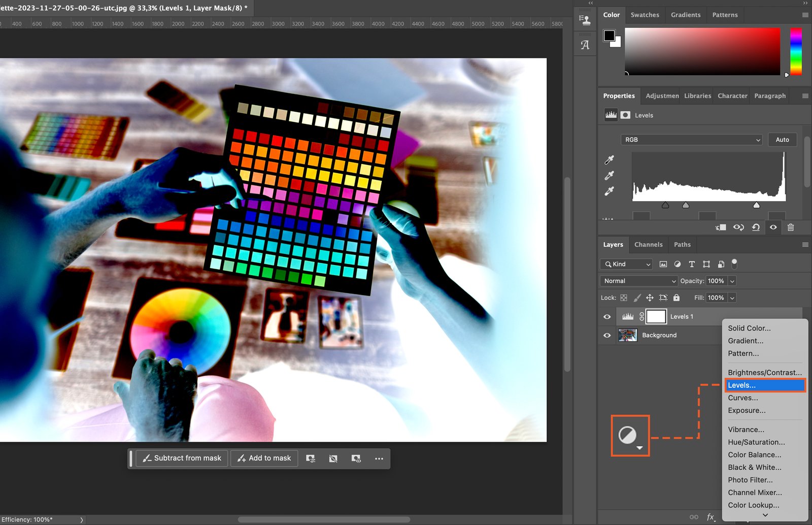Filter layers by type layers icon
The width and height of the screenshot is (812, 525).
pos(692,264)
